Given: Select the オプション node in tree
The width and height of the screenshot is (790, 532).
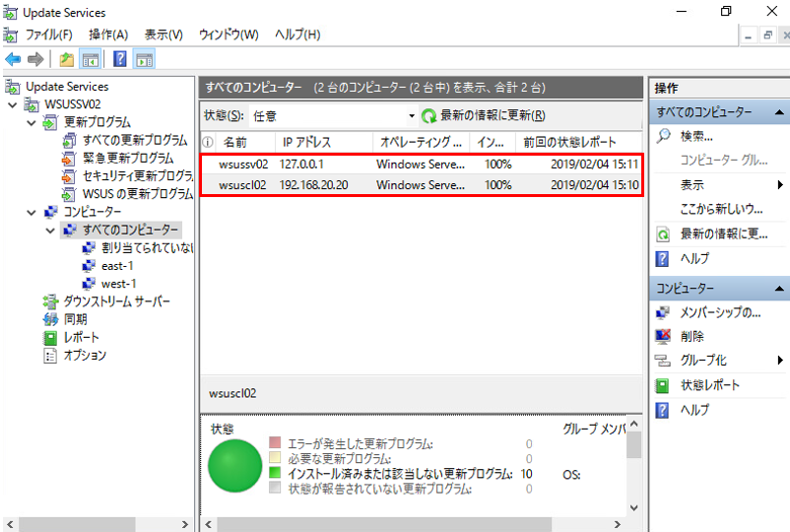Looking at the screenshot, I should point(85,355).
